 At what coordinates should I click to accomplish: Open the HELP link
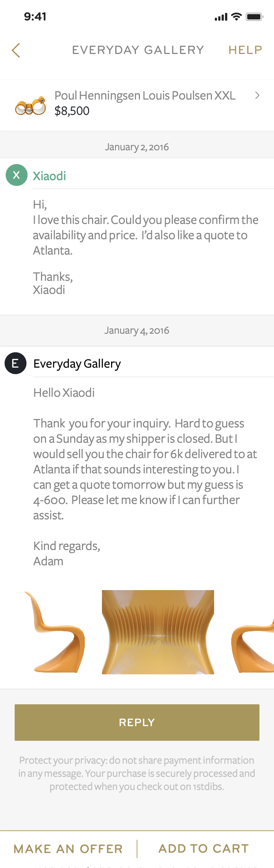[x=245, y=50]
